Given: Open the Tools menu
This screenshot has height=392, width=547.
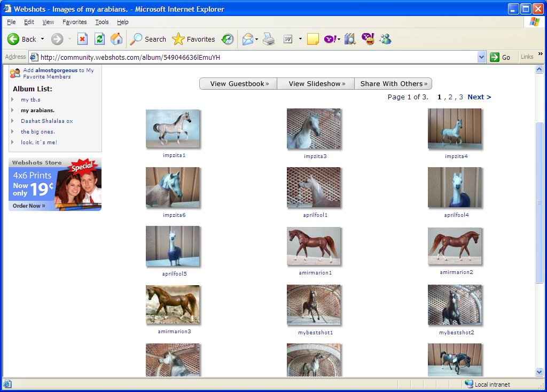Looking at the screenshot, I should coord(102,22).
